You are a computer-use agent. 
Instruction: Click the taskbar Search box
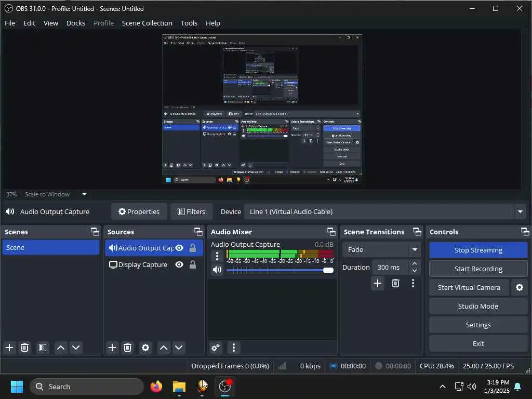[x=87, y=387]
